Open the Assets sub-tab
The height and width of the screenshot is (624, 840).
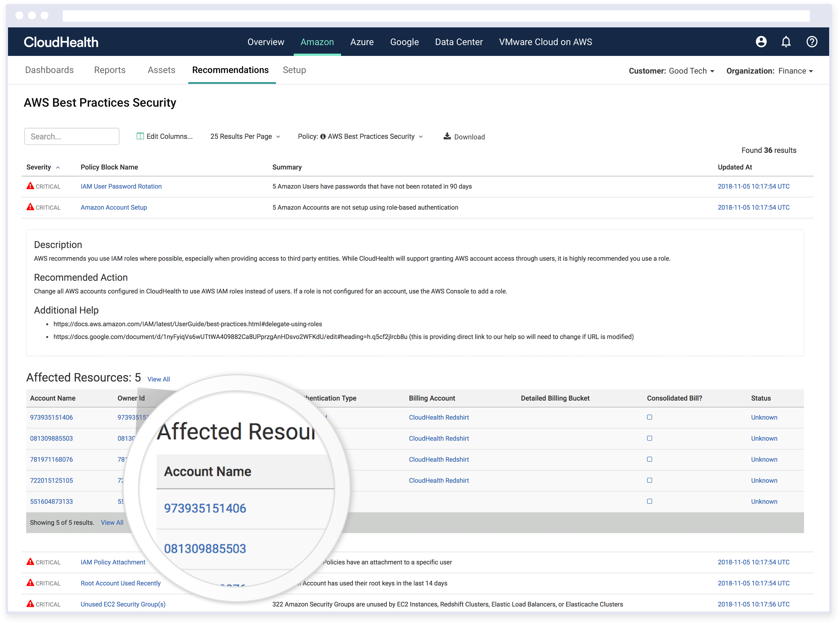coord(161,70)
